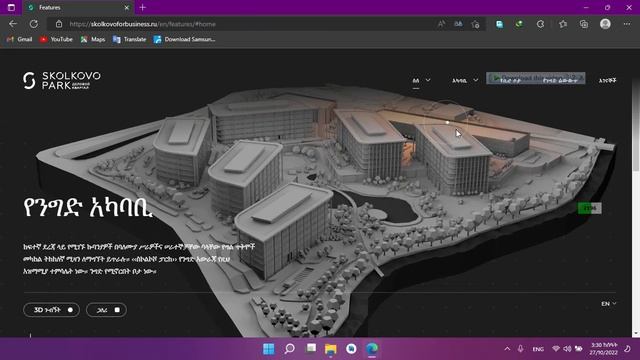Open Translate bookmark
The width and height of the screenshot is (640, 360).
129,39
